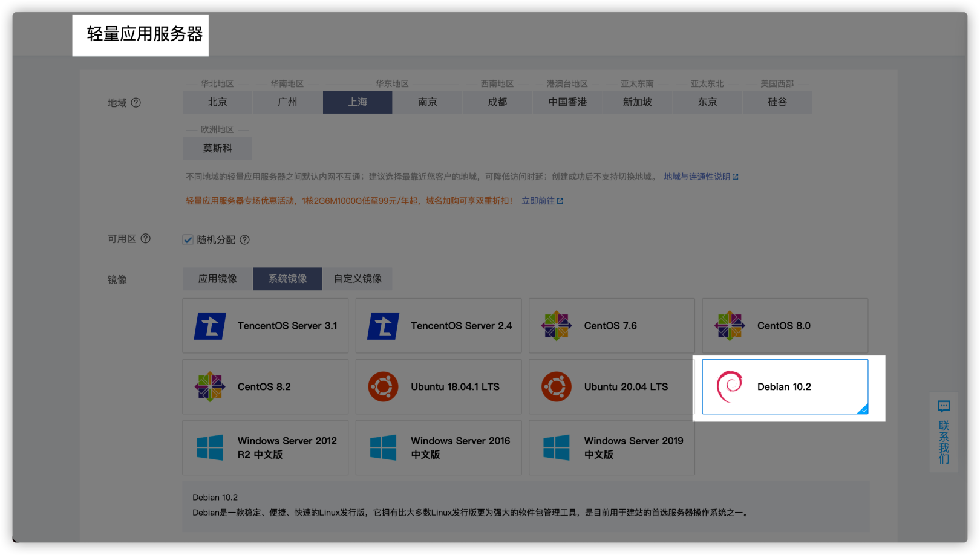Choose the Debian 10.2 card label

pos(784,387)
